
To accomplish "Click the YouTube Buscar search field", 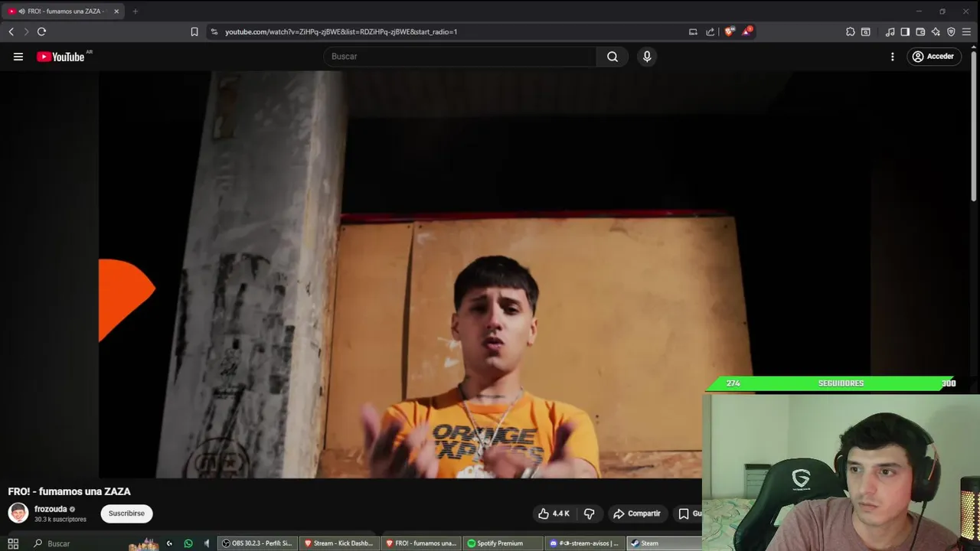I will click(x=460, y=57).
